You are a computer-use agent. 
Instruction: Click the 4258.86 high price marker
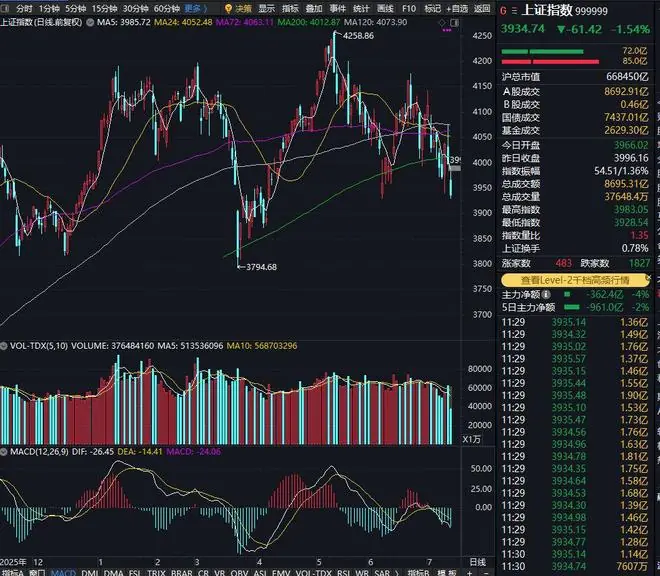358,36
